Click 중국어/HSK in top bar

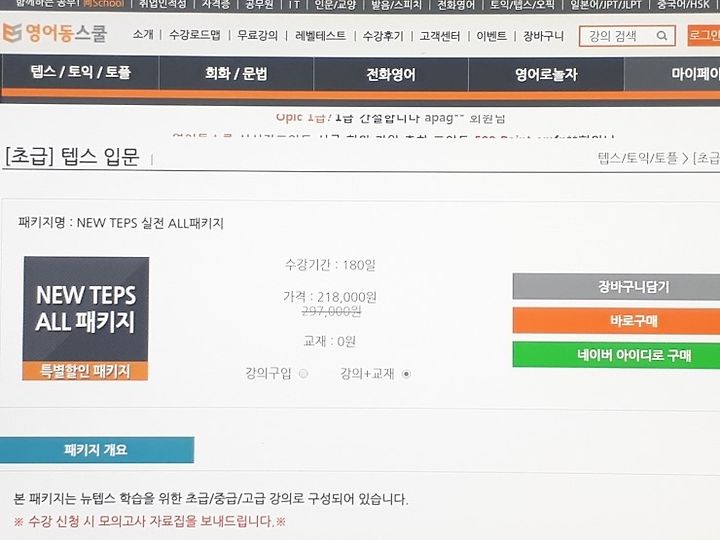pos(683,4)
